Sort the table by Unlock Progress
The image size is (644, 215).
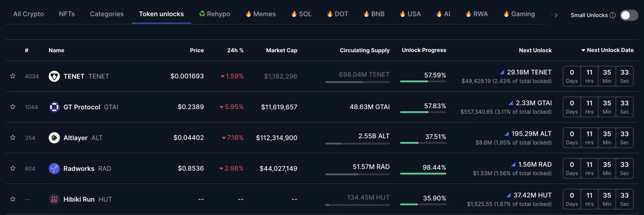coord(424,50)
